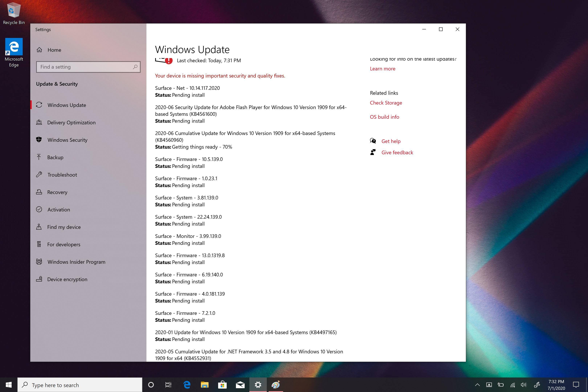Click the Learn more link
Screen dimensions: 588x392
(x=383, y=69)
